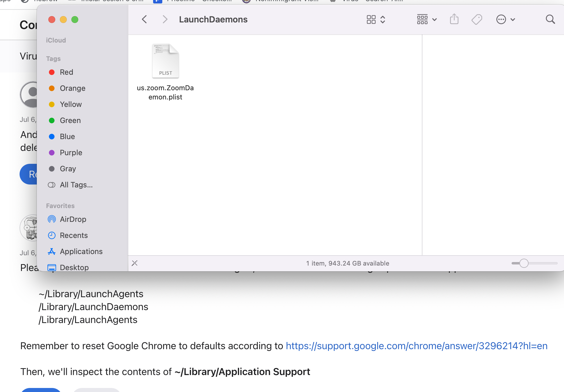The height and width of the screenshot is (392, 564).
Task: Select the Blue tag in the sidebar
Action: pyautogui.click(x=67, y=137)
